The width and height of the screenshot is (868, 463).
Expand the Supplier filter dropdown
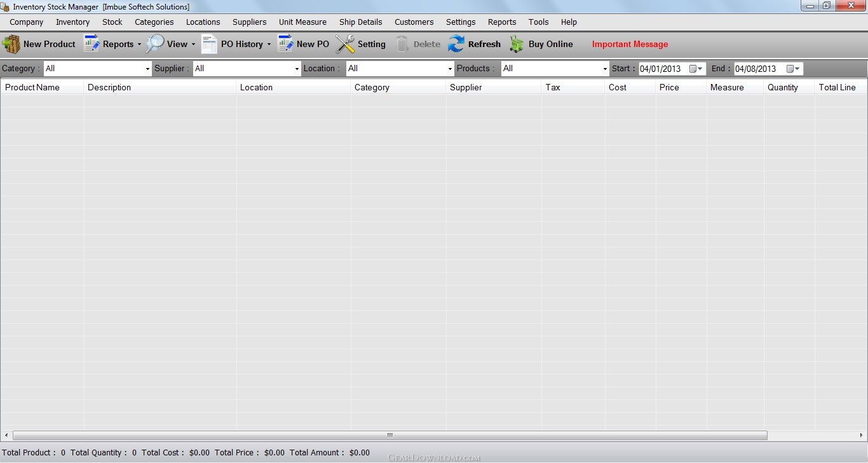(297, 69)
